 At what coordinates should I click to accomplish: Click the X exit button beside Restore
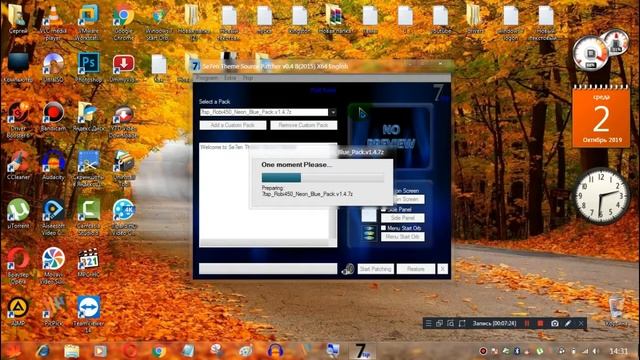click(x=442, y=269)
